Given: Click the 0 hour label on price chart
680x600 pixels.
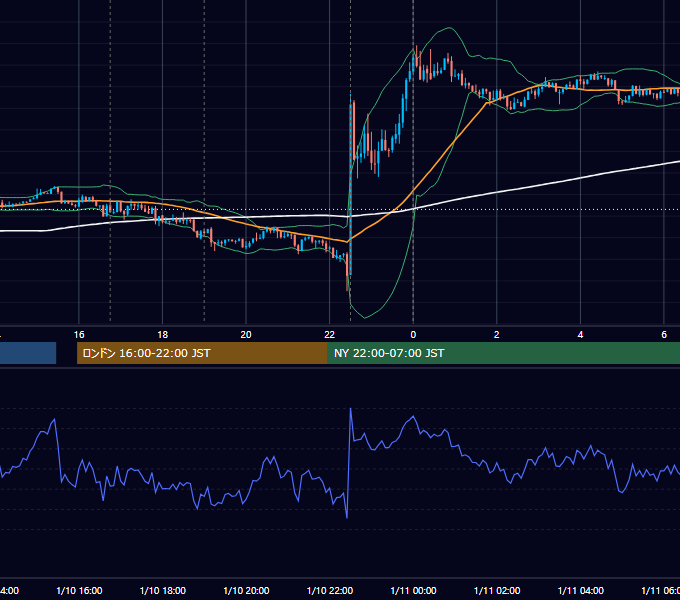Looking at the screenshot, I should point(413,335).
